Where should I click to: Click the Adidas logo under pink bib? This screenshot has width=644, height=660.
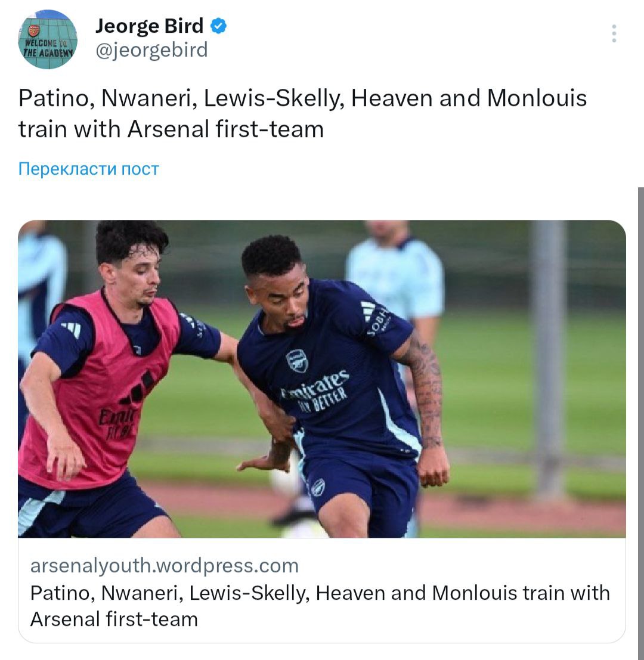(x=72, y=329)
